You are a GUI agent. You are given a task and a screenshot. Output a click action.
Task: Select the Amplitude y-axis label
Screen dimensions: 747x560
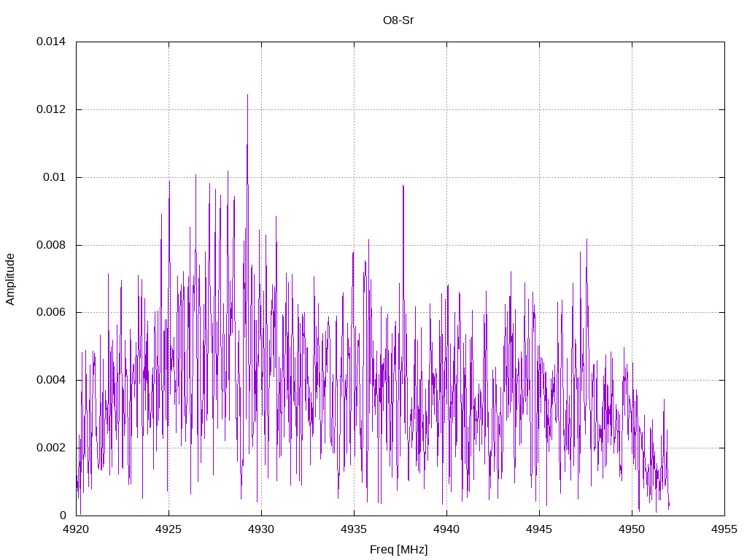10,279
